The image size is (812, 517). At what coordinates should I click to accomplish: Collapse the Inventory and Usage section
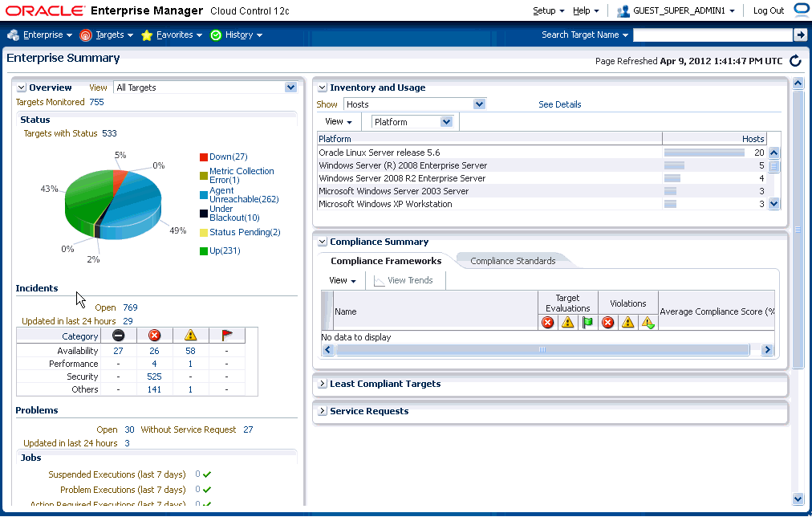pyautogui.click(x=322, y=88)
